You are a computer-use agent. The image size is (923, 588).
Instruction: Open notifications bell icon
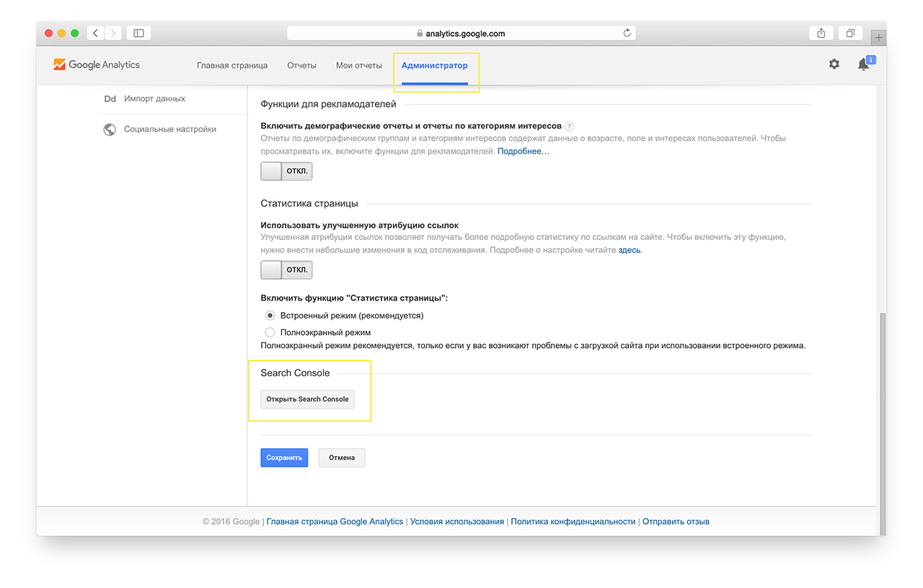pyautogui.click(x=863, y=65)
